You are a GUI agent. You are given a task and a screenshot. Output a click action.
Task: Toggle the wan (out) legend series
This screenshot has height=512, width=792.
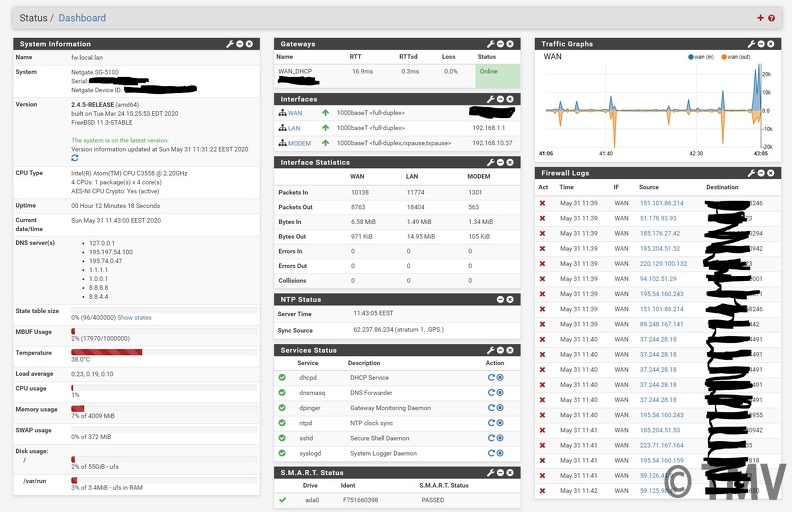point(735,57)
